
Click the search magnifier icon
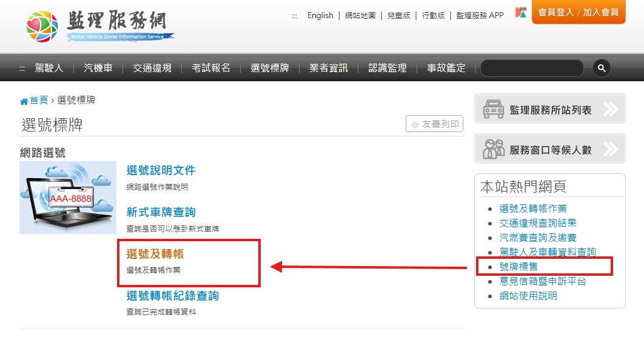601,68
